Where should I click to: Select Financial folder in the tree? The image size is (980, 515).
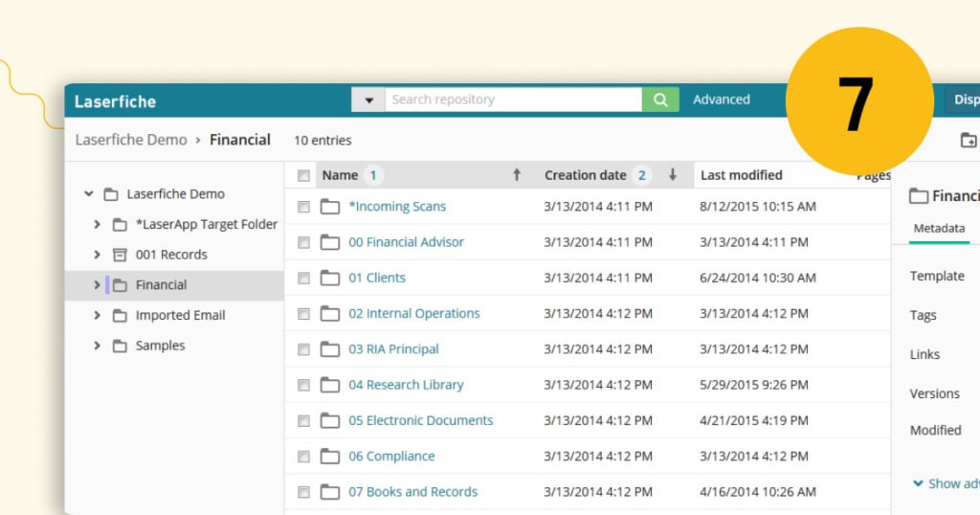[161, 285]
